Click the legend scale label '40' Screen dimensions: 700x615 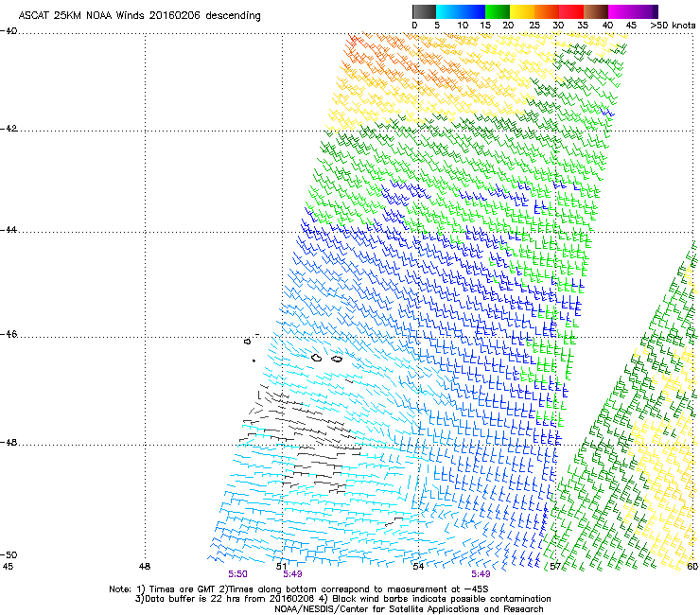click(x=607, y=26)
